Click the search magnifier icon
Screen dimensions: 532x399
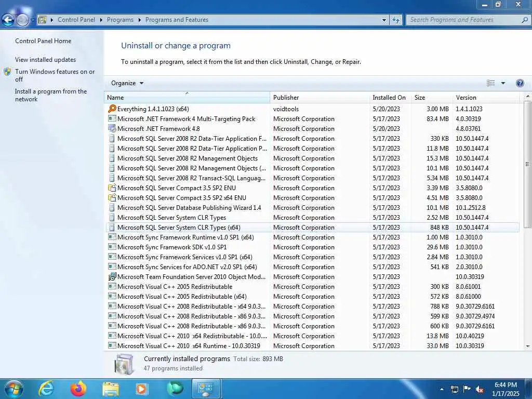[525, 20]
